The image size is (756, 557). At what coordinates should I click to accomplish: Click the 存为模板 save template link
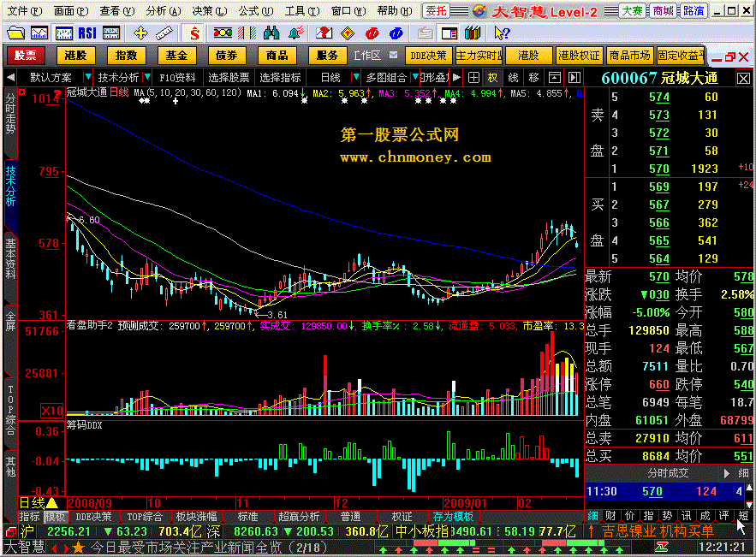coord(453,517)
